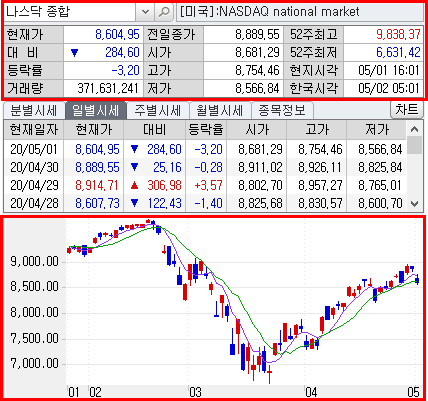The image size is (428, 401).
Task: Switch to the 일별시세 tab
Action: click(x=96, y=110)
